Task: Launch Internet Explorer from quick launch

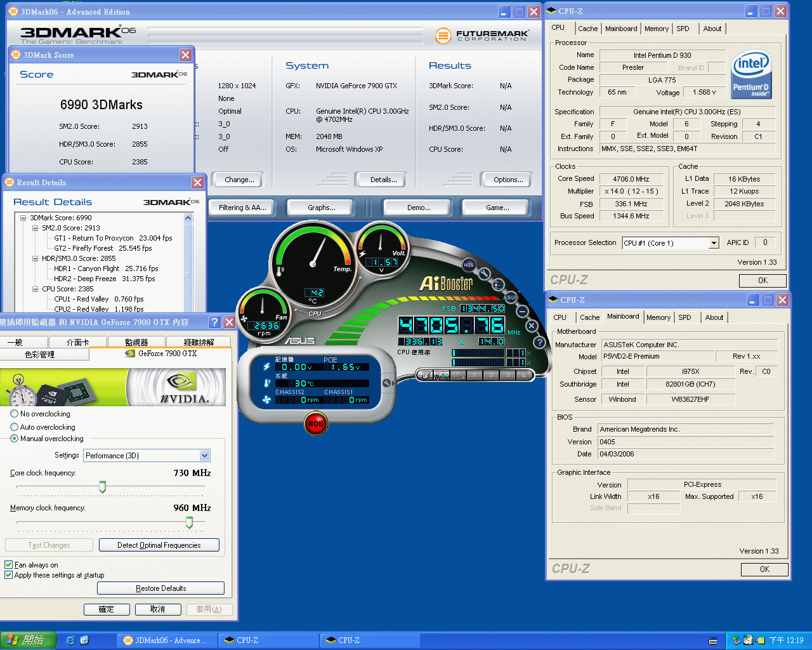Action: [x=70, y=640]
